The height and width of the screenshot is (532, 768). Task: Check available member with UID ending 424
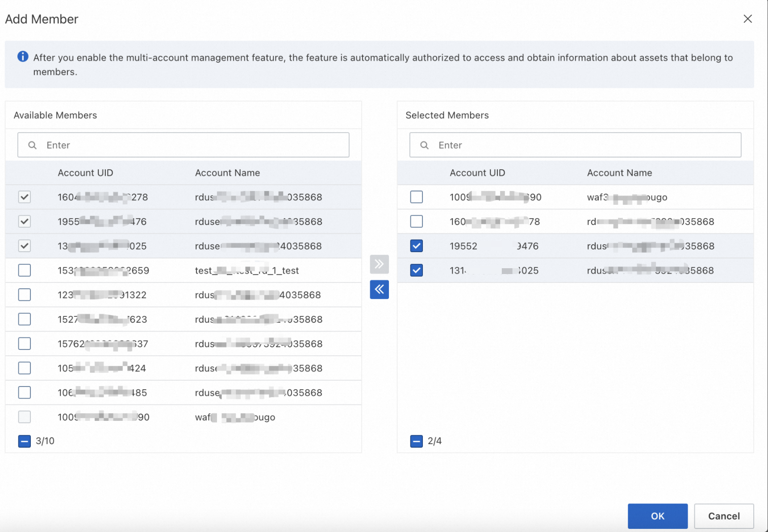(x=25, y=368)
